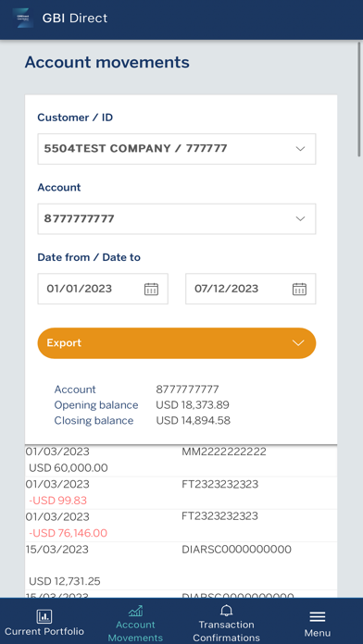The image size is (363, 644).
Task: Click the Date from / Date to label
Action: tap(89, 257)
